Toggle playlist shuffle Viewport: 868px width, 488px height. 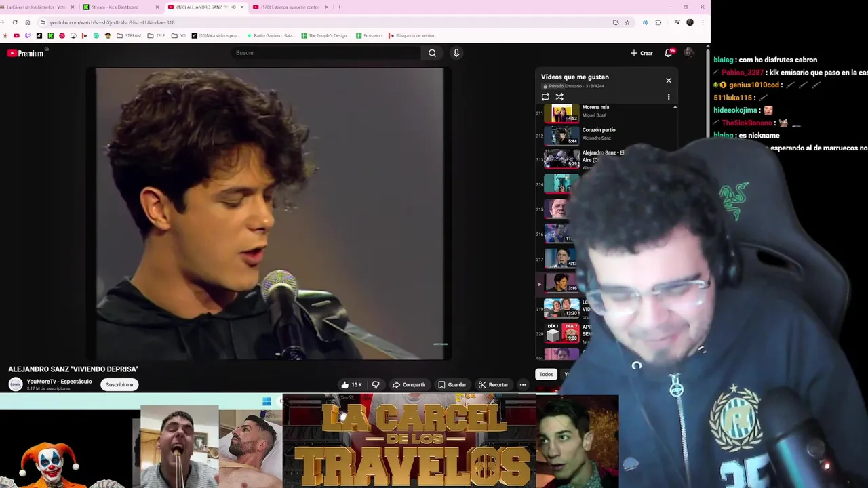click(x=559, y=97)
